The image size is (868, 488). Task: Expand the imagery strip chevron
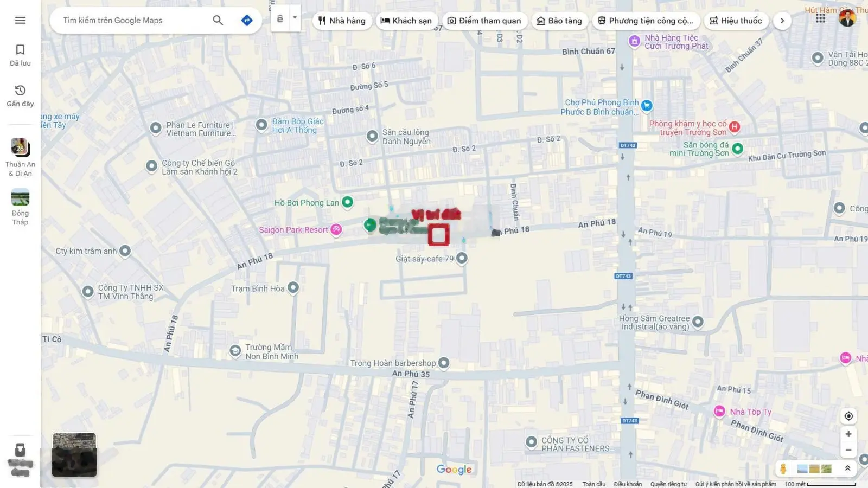[847, 468]
